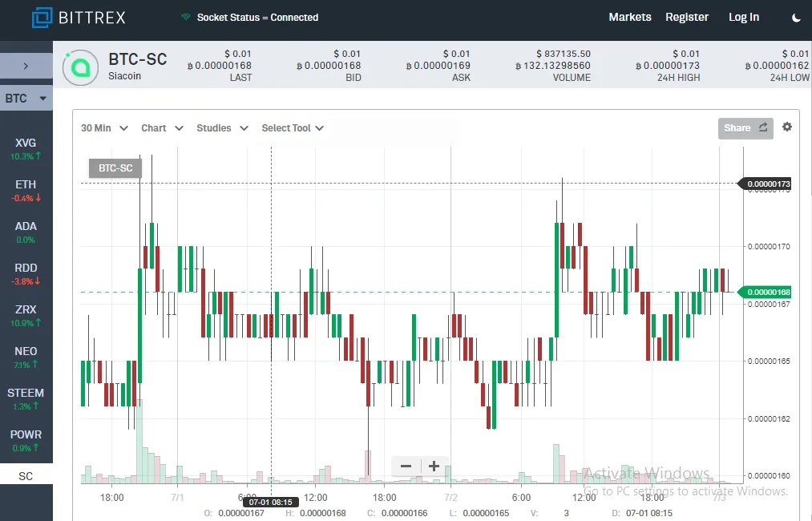Select STEEM in the sidebar
812x521 pixels.
tap(26, 398)
